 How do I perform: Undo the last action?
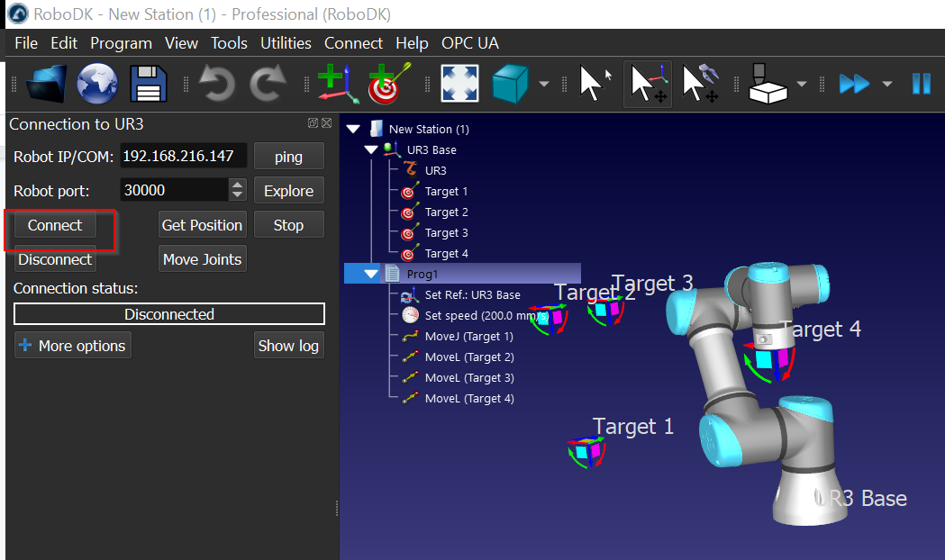point(216,84)
